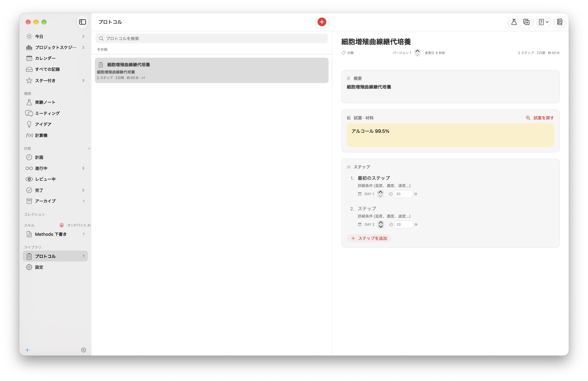Show 進行中 records
The height and width of the screenshot is (381, 588).
pos(55,168)
